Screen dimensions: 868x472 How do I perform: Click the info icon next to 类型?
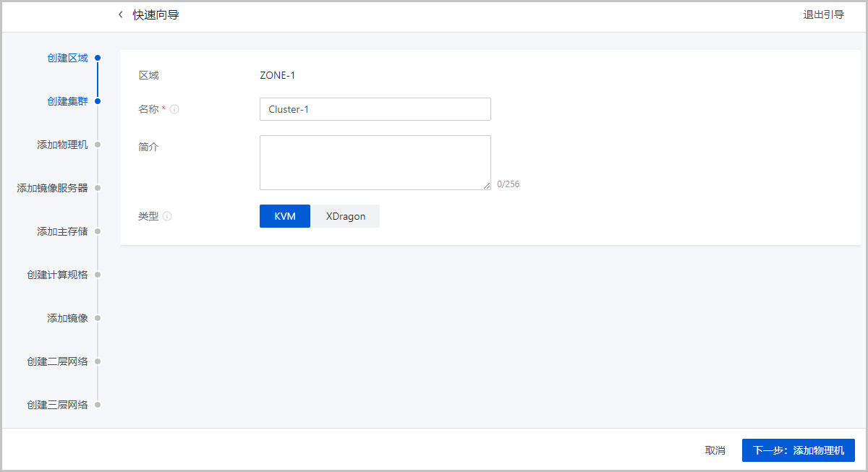167,216
